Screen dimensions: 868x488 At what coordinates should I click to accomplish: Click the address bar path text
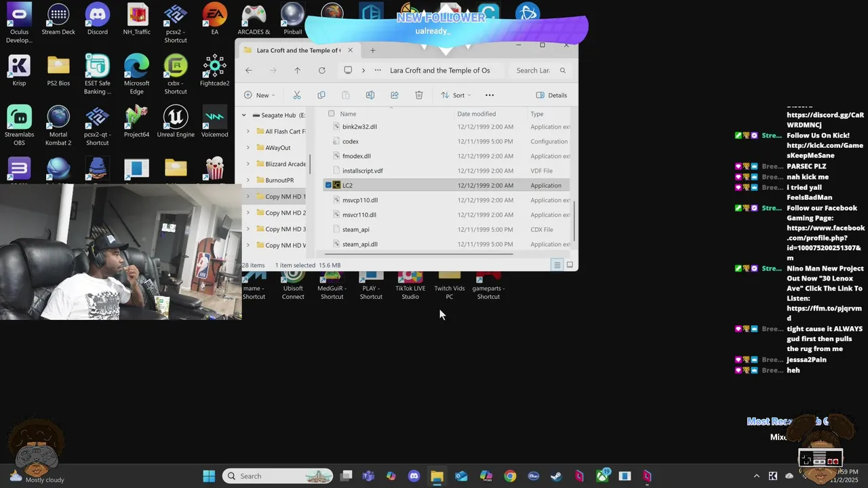tap(439, 70)
